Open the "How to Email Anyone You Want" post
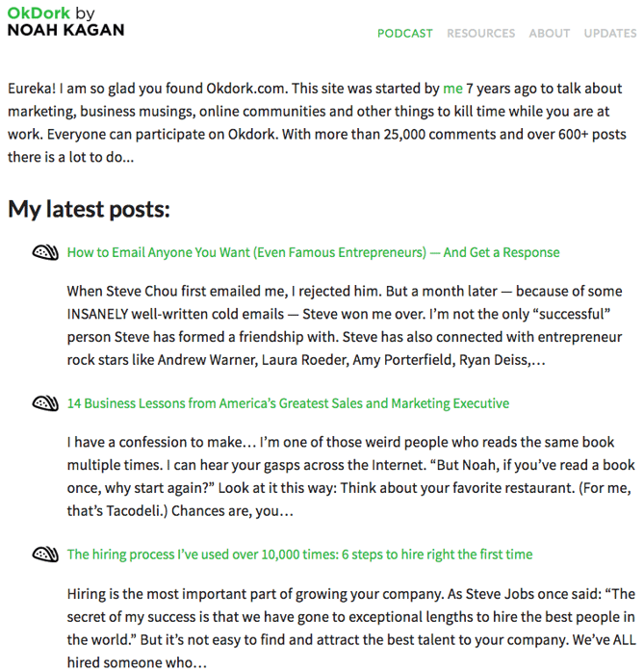Image resolution: width=644 pixels, height=671 pixels. tap(313, 253)
